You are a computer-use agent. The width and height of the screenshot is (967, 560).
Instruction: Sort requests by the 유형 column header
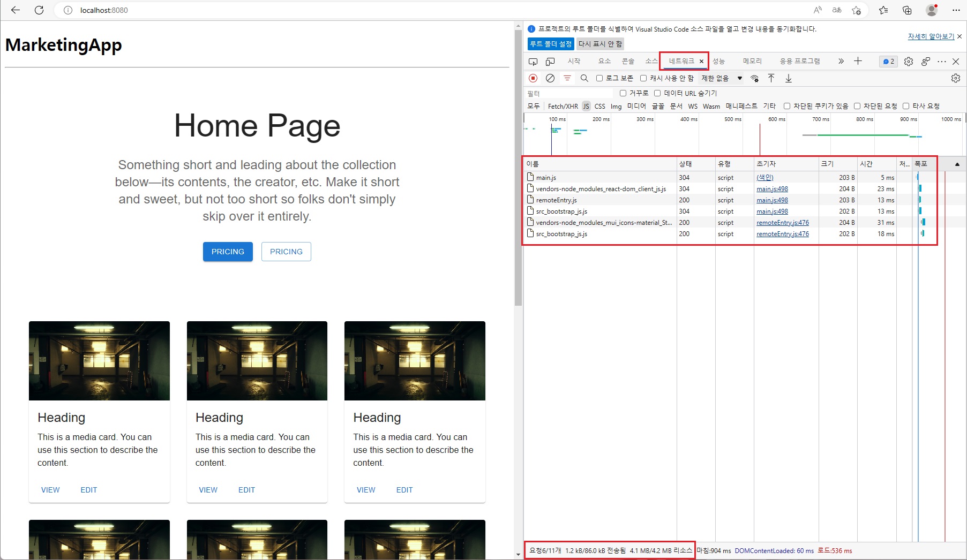pos(734,164)
